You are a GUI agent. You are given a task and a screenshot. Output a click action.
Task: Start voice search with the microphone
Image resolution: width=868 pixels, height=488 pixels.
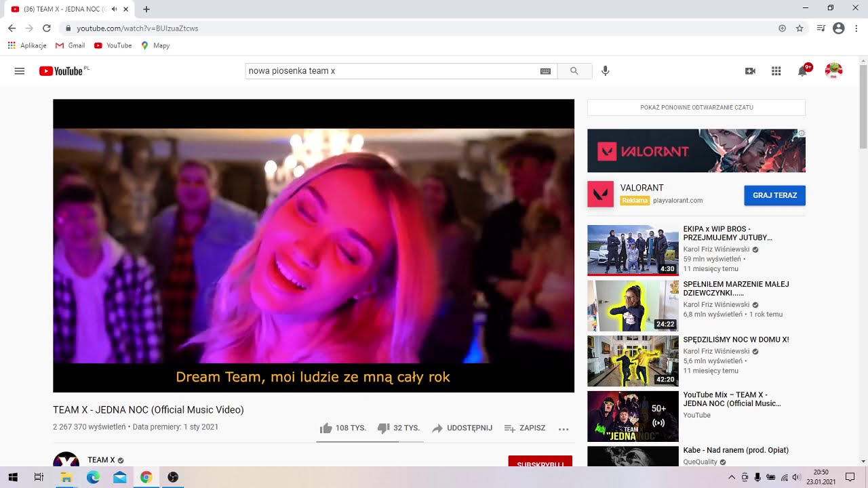tap(606, 71)
